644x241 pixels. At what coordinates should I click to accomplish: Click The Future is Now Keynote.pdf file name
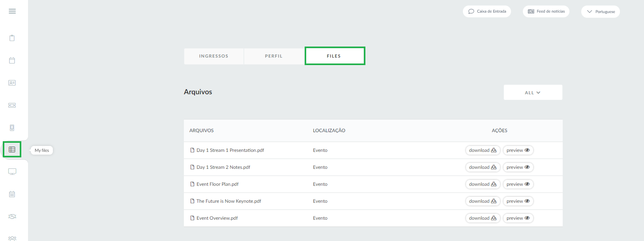229,201
